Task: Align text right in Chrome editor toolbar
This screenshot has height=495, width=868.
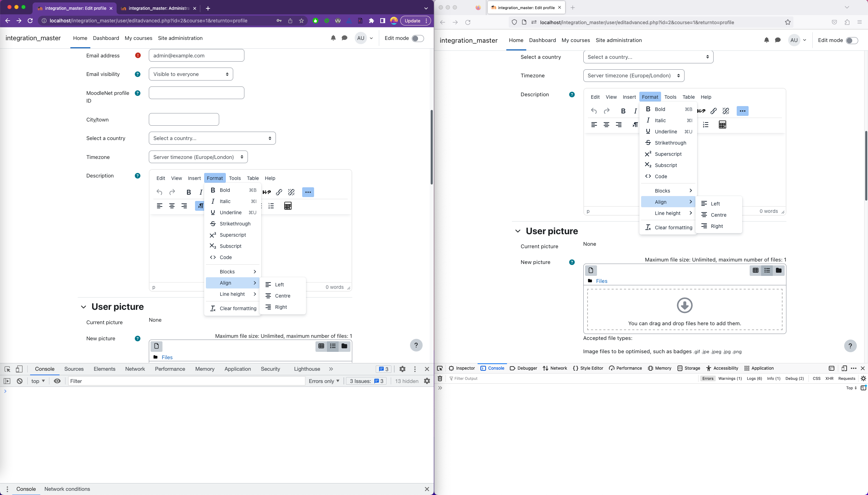Action: point(184,206)
